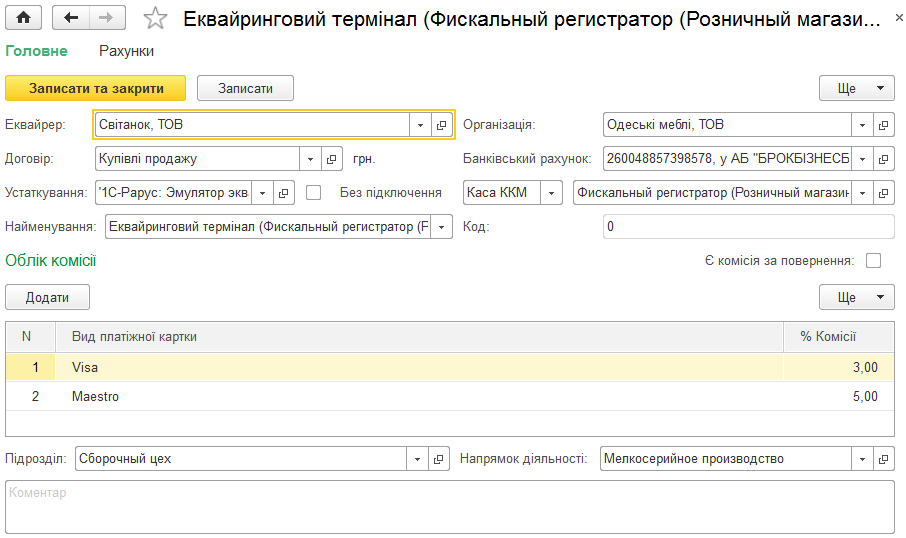
Task: Click into Коментар text area
Action: click(450, 507)
